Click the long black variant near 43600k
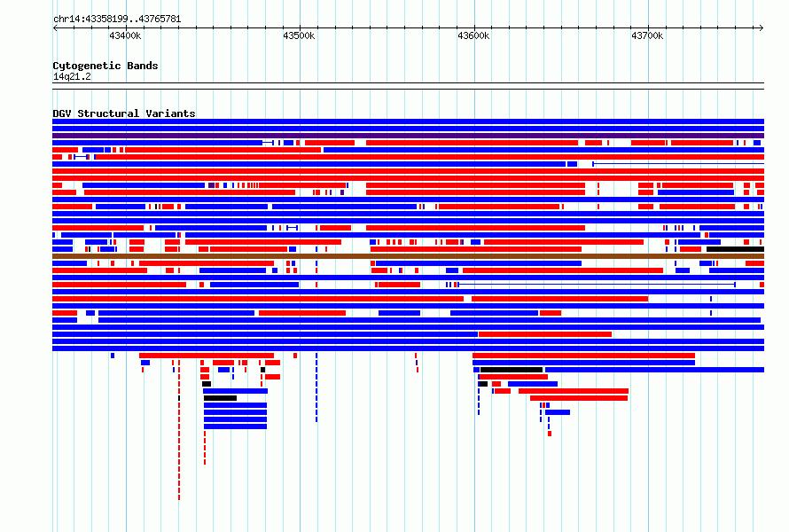This screenshot has height=532, width=789. (x=512, y=370)
